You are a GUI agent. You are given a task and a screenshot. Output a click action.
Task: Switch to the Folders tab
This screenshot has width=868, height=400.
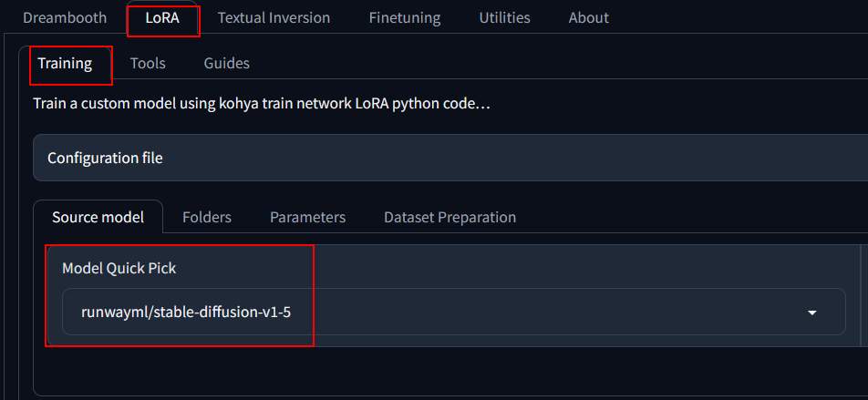[x=206, y=217]
